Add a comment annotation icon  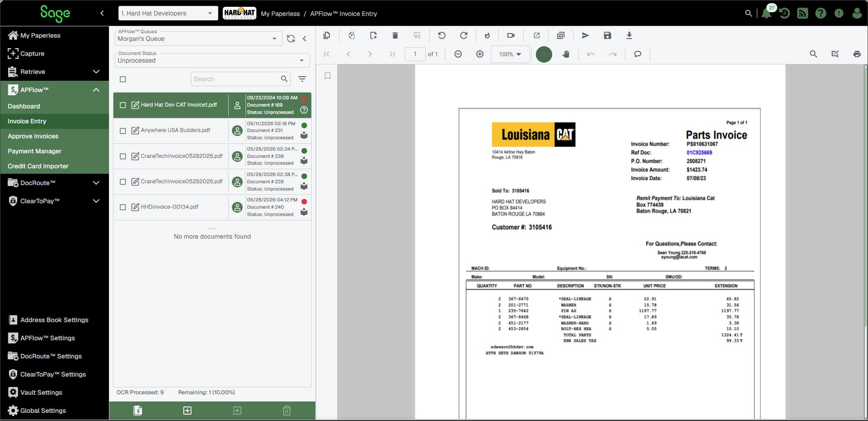point(638,54)
